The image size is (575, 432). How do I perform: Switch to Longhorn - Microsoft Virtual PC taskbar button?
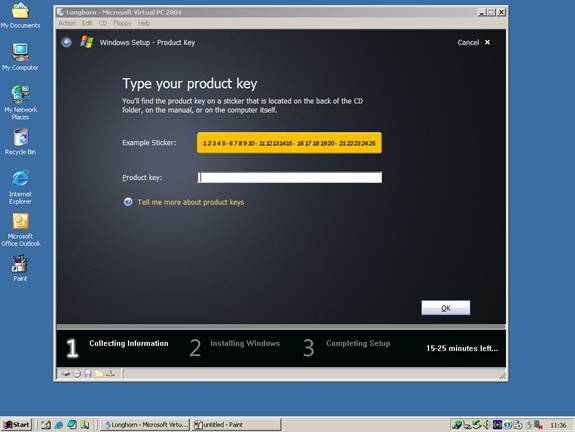[x=145, y=425]
